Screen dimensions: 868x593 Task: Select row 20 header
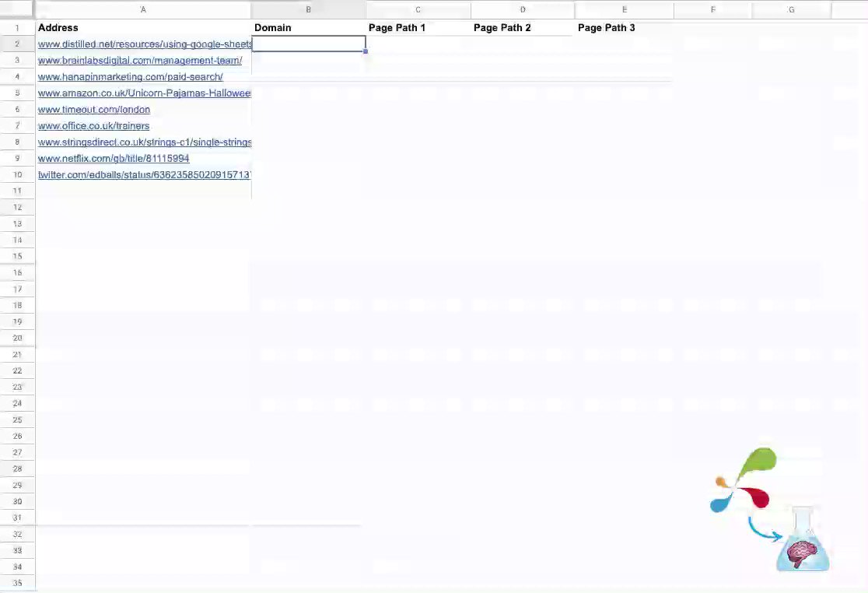click(17, 339)
